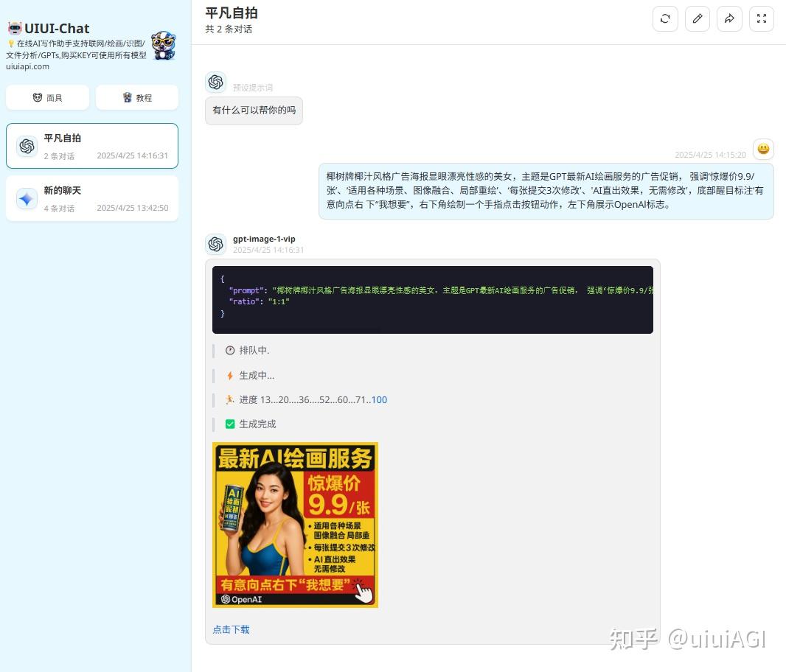Click the UIUI-Chat mascot avatar
The height and width of the screenshot is (672, 786).
click(164, 46)
